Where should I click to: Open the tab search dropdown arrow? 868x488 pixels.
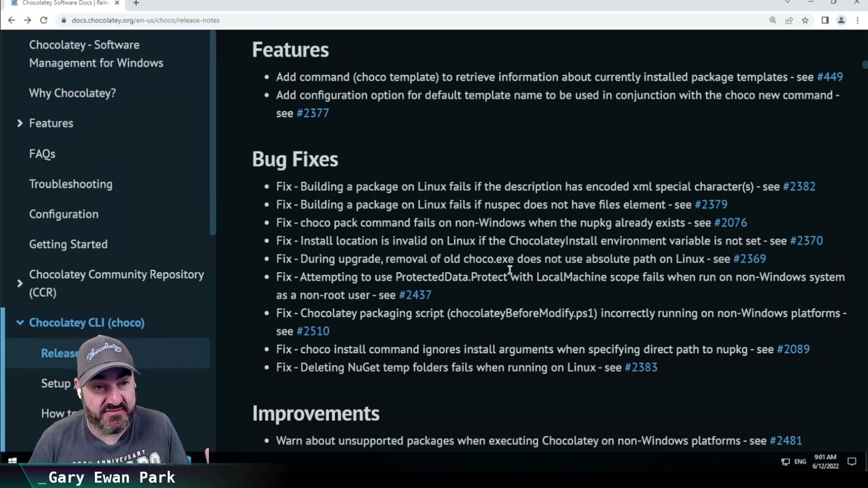787,3
